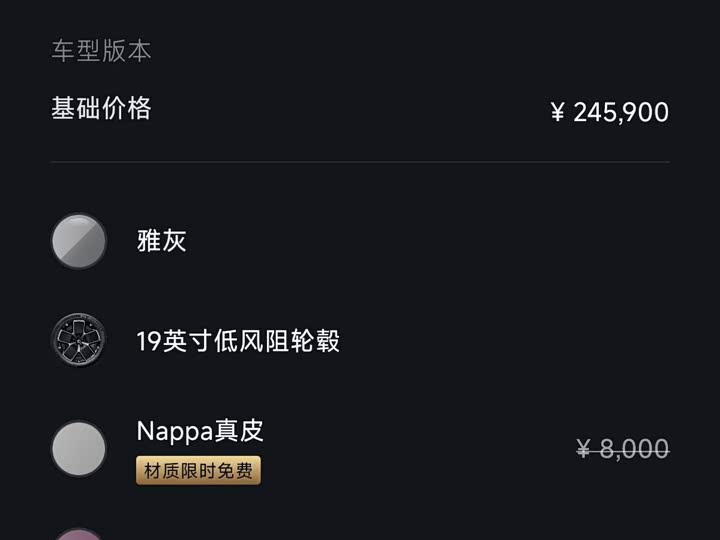The width and height of the screenshot is (720, 540).
Task: Click the 材质限时免费 gold badge
Action: pyautogui.click(x=198, y=470)
